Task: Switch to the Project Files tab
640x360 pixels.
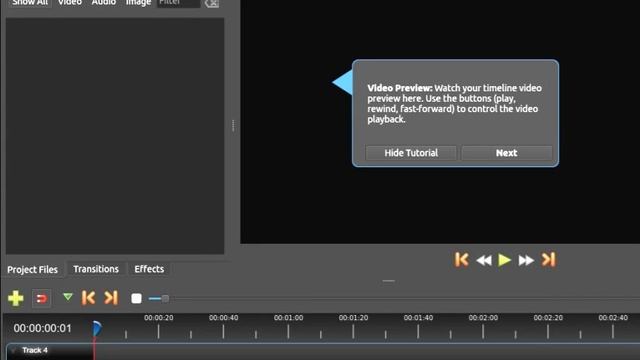Action: (x=33, y=269)
